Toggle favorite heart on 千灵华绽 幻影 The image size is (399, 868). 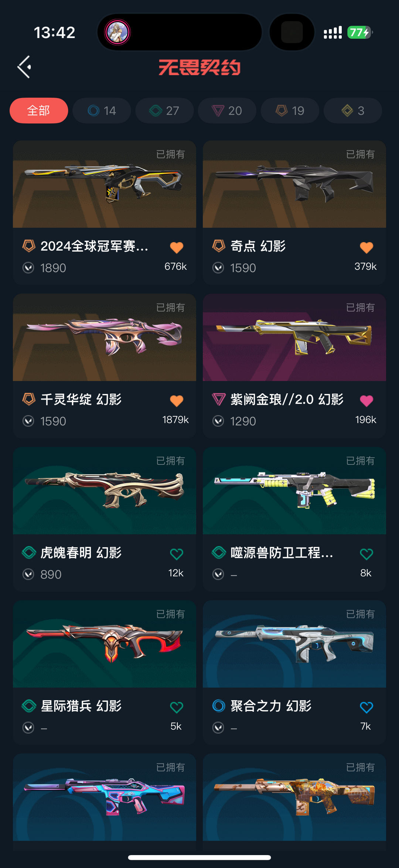pos(177,401)
